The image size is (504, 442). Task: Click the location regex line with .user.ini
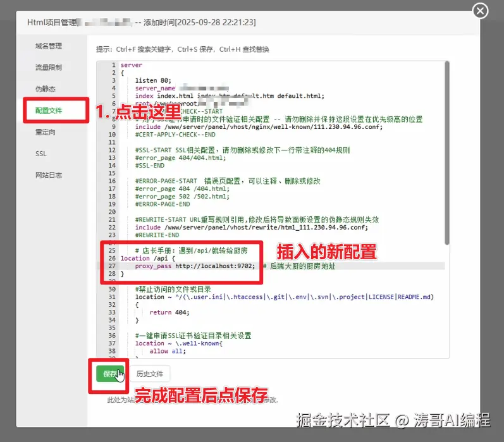[284, 297]
